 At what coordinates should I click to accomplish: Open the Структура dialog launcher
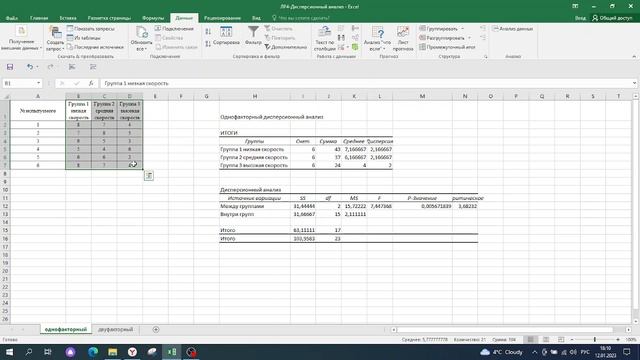click(486, 57)
